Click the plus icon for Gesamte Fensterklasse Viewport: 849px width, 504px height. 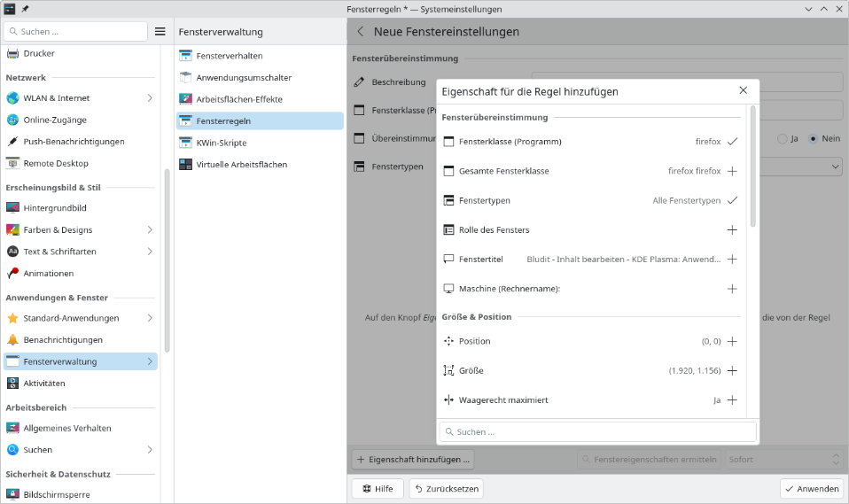pos(732,171)
